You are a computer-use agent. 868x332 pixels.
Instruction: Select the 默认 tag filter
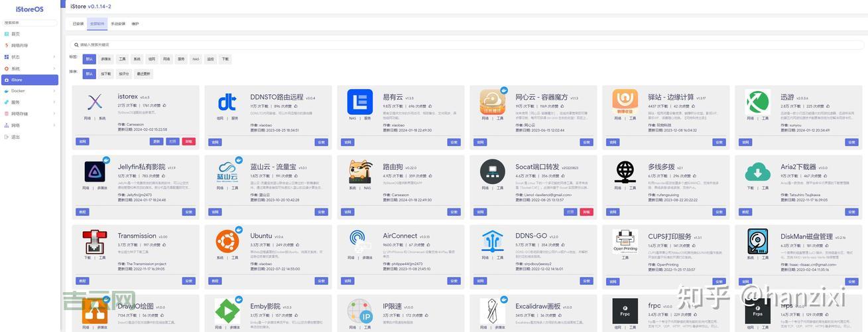(90, 59)
